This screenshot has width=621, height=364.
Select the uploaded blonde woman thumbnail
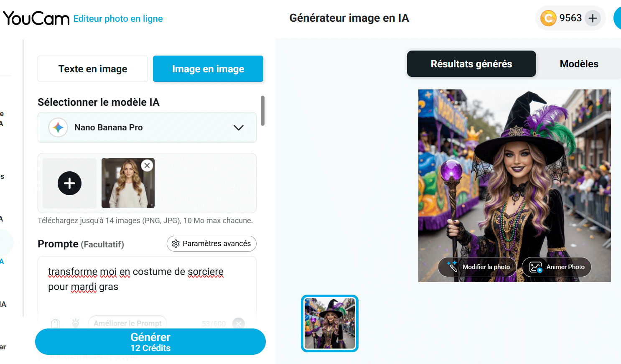click(x=128, y=183)
